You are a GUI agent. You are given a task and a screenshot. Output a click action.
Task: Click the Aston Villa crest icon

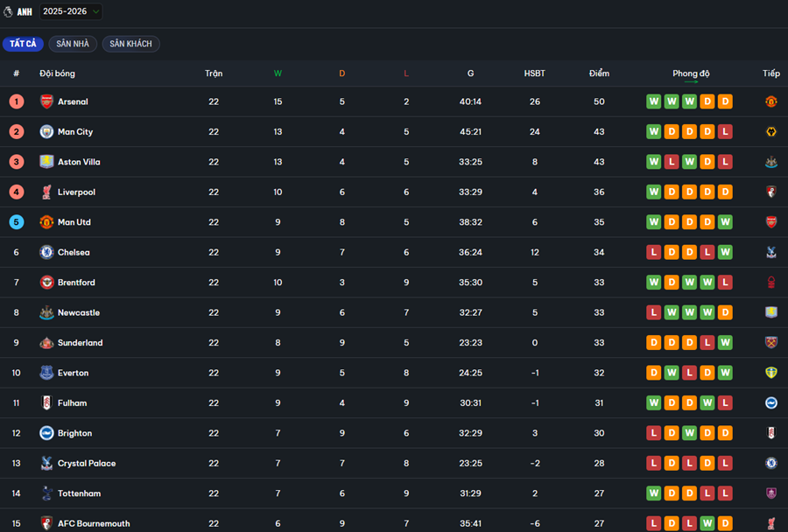(46, 162)
